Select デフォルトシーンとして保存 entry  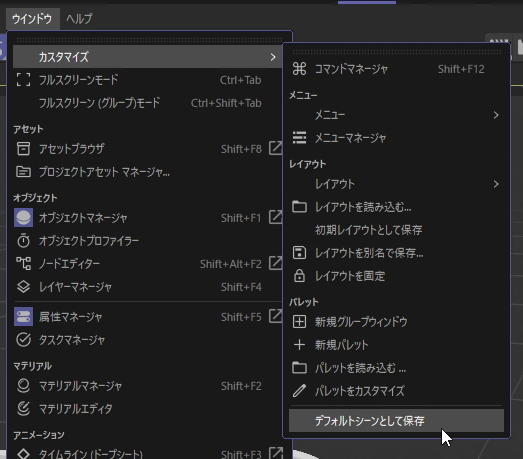coord(396,421)
